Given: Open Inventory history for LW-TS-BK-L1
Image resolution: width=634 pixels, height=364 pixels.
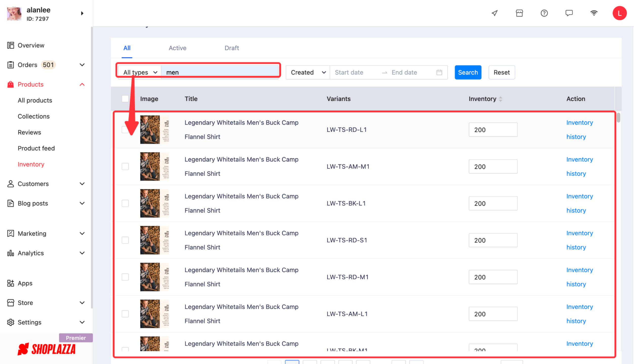Looking at the screenshot, I should coord(580,203).
